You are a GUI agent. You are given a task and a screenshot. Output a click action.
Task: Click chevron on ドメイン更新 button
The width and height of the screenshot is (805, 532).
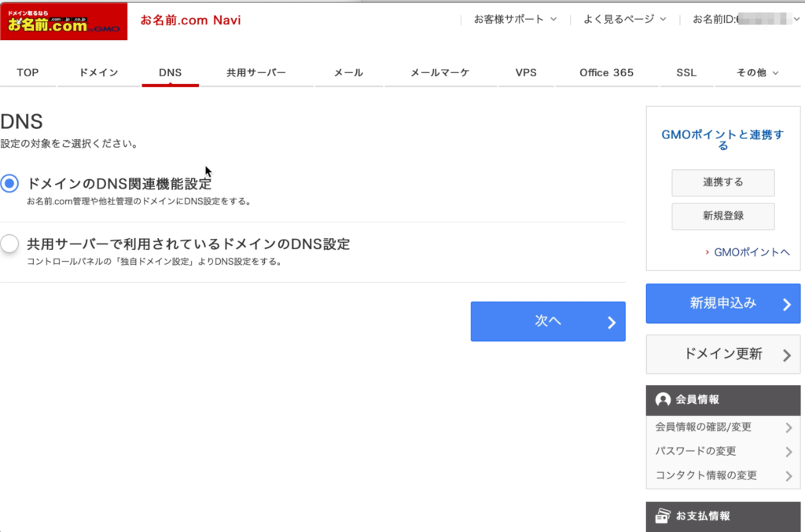786,355
